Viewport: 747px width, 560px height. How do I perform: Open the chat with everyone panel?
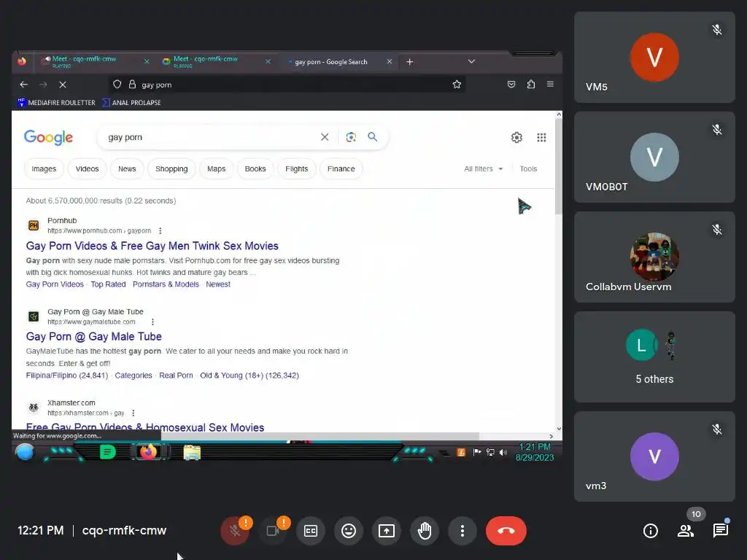click(x=721, y=531)
